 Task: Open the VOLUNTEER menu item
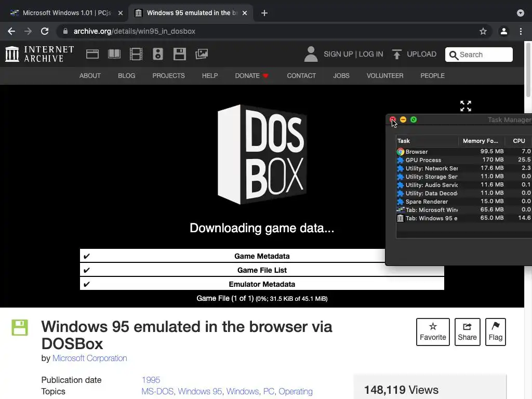click(x=385, y=76)
